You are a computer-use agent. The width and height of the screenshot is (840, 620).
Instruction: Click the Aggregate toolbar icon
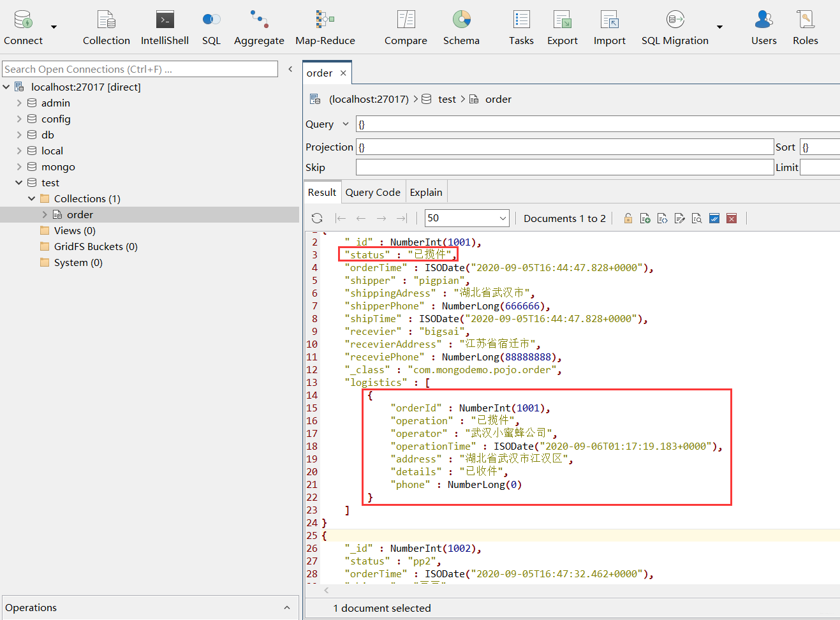259,28
